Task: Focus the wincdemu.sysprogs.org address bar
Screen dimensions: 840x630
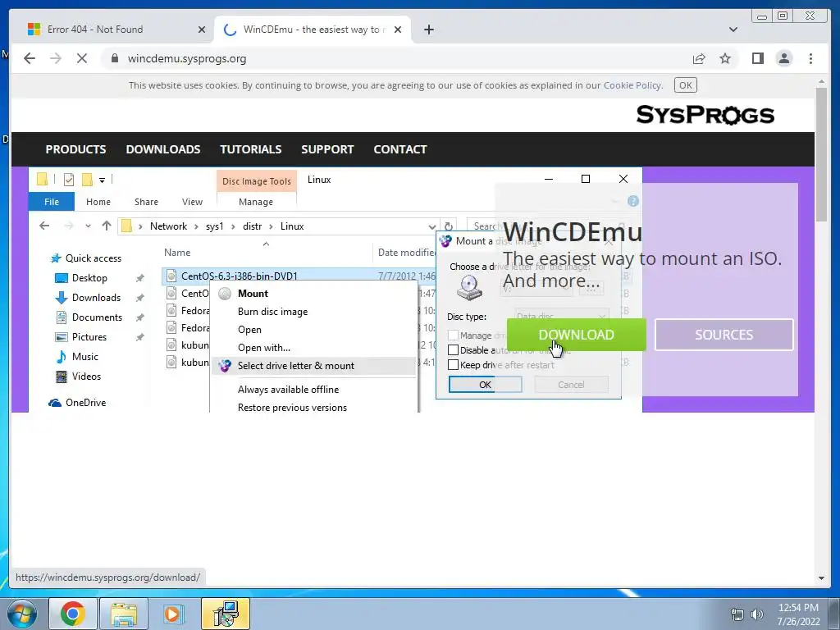Action: coord(396,58)
